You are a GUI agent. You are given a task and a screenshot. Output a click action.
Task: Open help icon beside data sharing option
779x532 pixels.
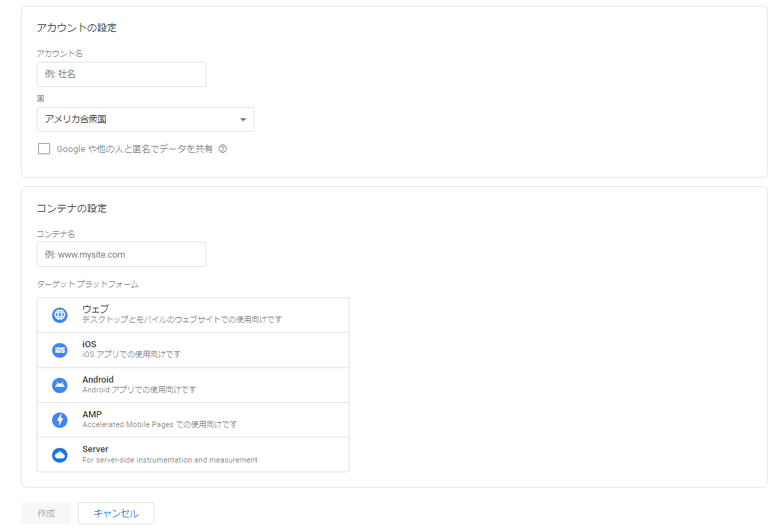click(223, 149)
